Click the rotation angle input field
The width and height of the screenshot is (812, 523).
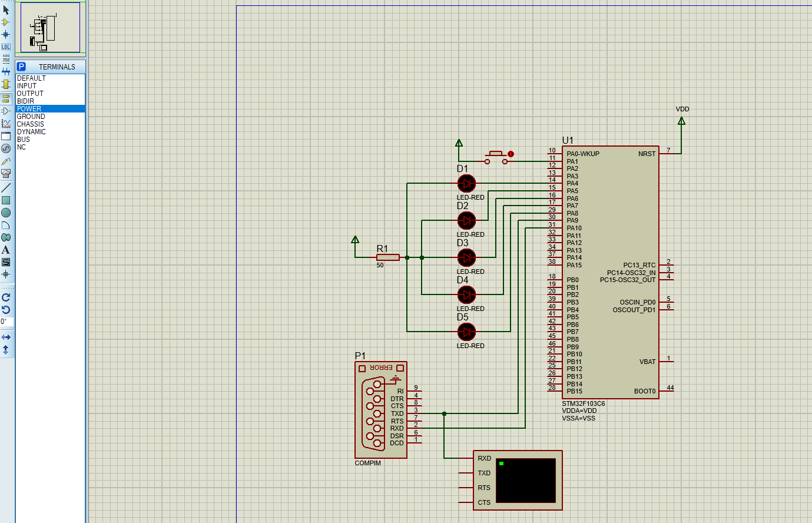[x=6, y=322]
